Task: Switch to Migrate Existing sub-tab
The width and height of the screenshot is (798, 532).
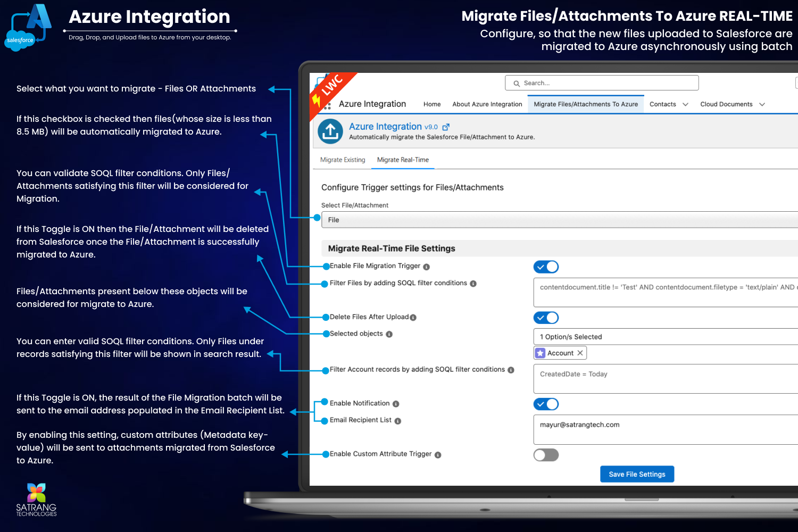Action: tap(343, 160)
